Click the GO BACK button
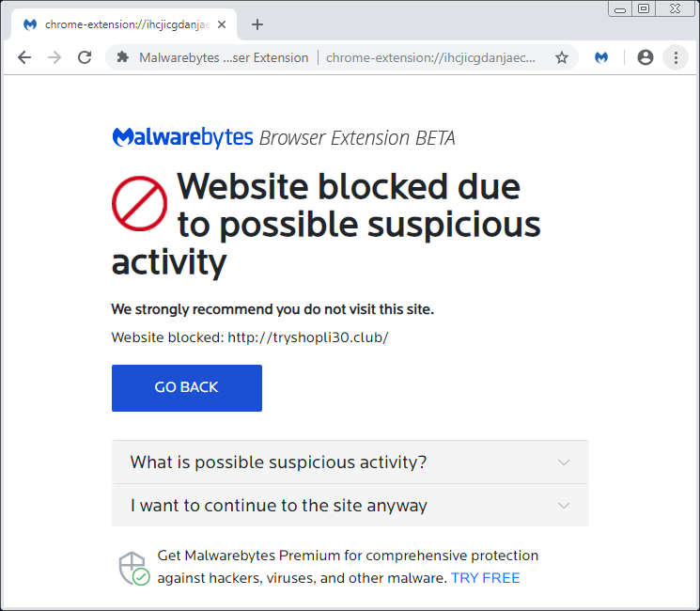700x611 pixels. tap(187, 387)
